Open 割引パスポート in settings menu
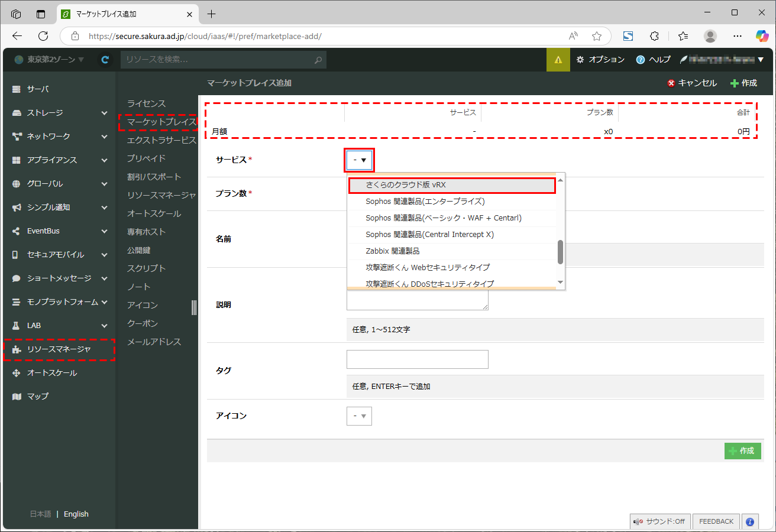This screenshot has width=776, height=532. pos(154,177)
